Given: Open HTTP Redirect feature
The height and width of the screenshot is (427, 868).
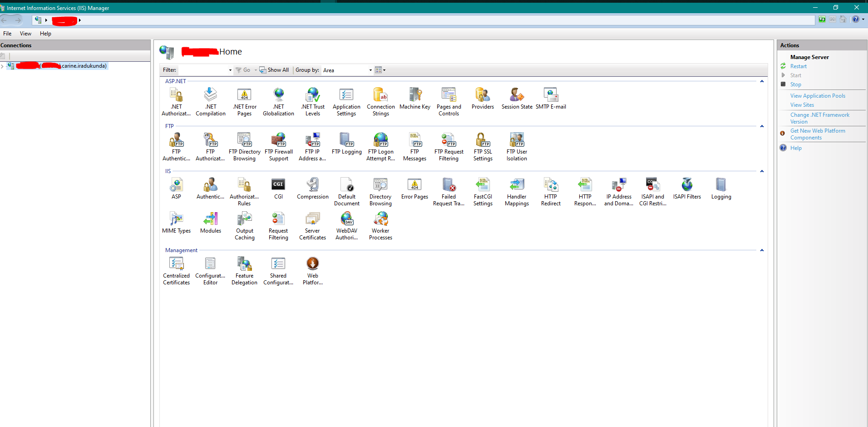Looking at the screenshot, I should click(x=551, y=192).
